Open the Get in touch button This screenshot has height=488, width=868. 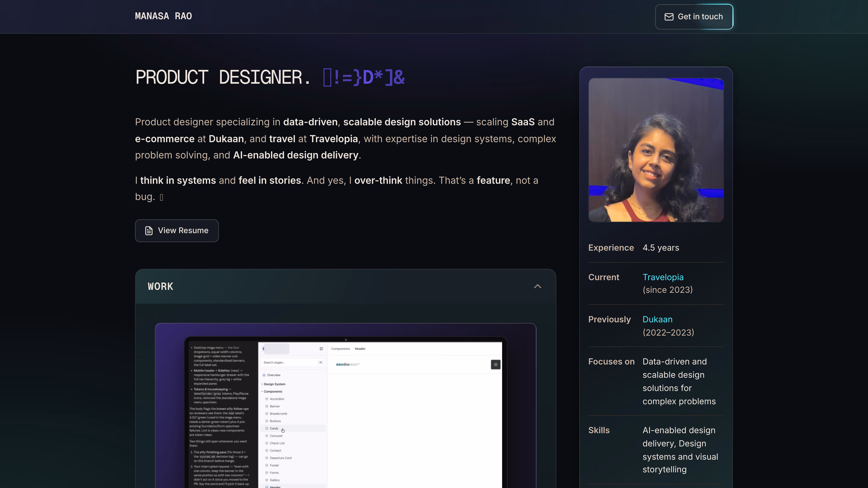pyautogui.click(x=694, y=17)
